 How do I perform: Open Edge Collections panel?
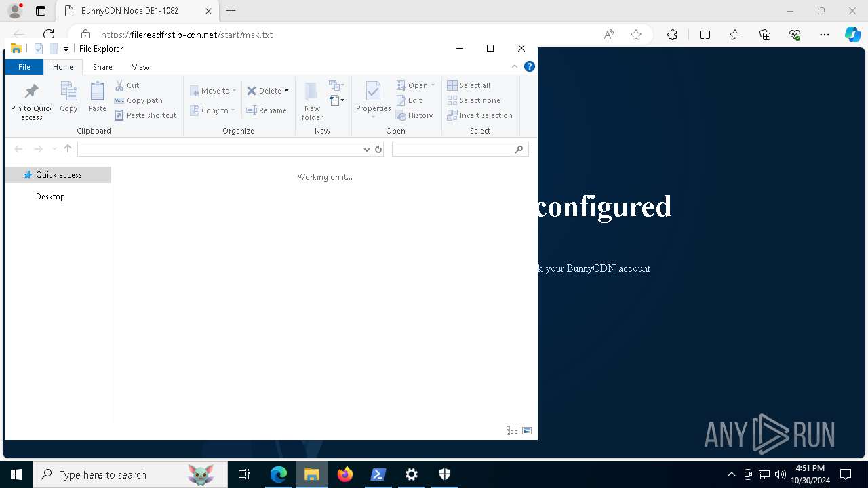tap(765, 35)
